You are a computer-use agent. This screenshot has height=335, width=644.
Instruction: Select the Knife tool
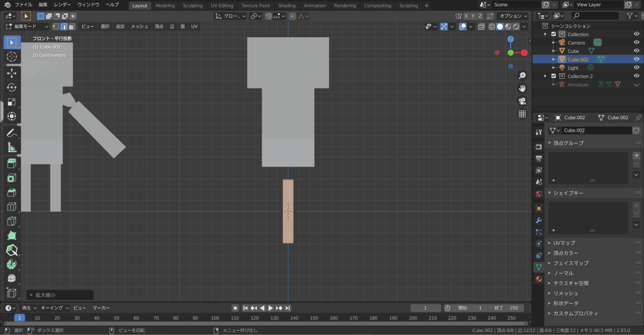pos(12,221)
